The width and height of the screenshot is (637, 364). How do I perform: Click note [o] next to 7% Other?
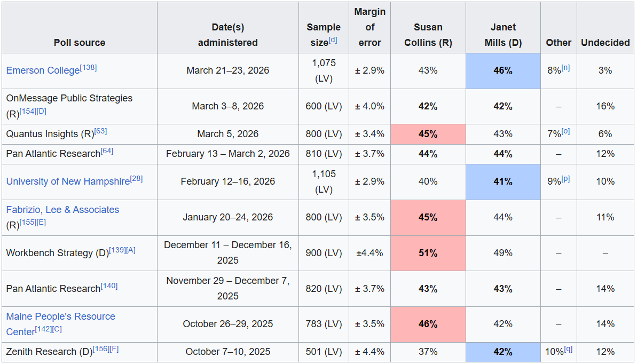pyautogui.click(x=565, y=131)
